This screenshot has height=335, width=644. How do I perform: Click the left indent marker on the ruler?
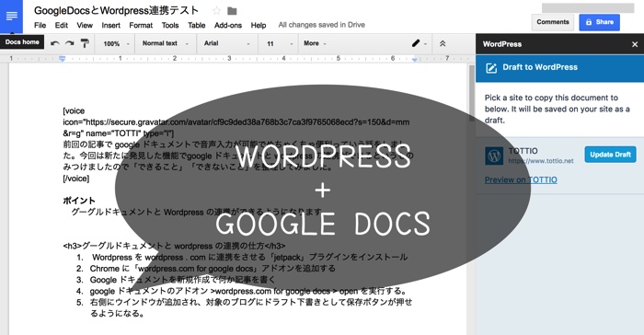62,59
